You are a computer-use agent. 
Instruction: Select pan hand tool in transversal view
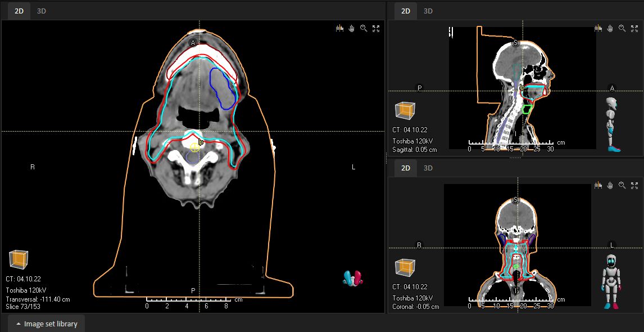point(352,28)
